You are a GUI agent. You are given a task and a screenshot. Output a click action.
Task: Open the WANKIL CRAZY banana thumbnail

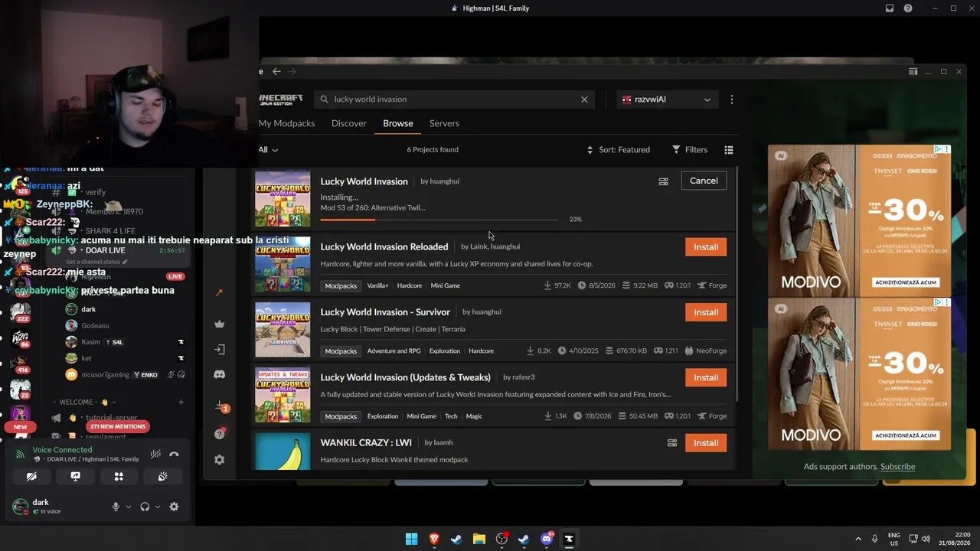point(283,452)
